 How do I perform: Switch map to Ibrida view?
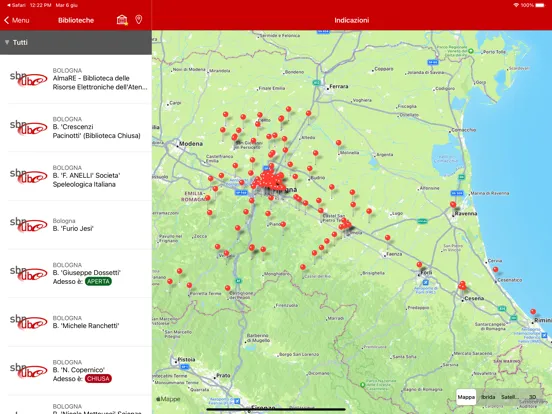488,397
